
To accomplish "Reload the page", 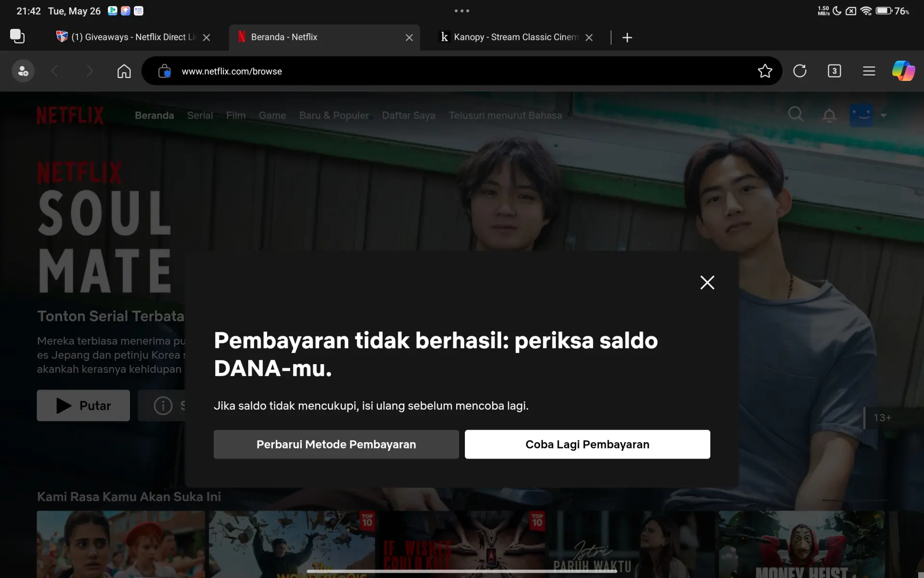I will tap(800, 71).
